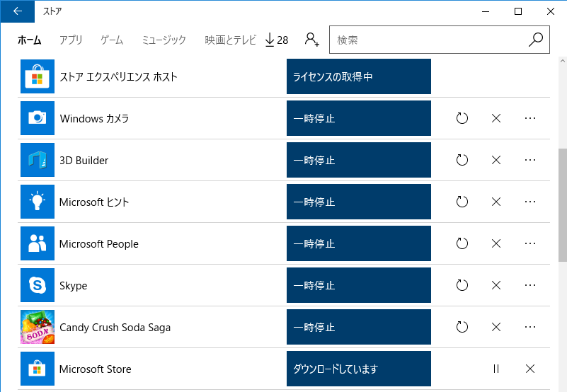Click the Microsoft People app icon
The height and width of the screenshot is (392, 567).
coord(38,243)
